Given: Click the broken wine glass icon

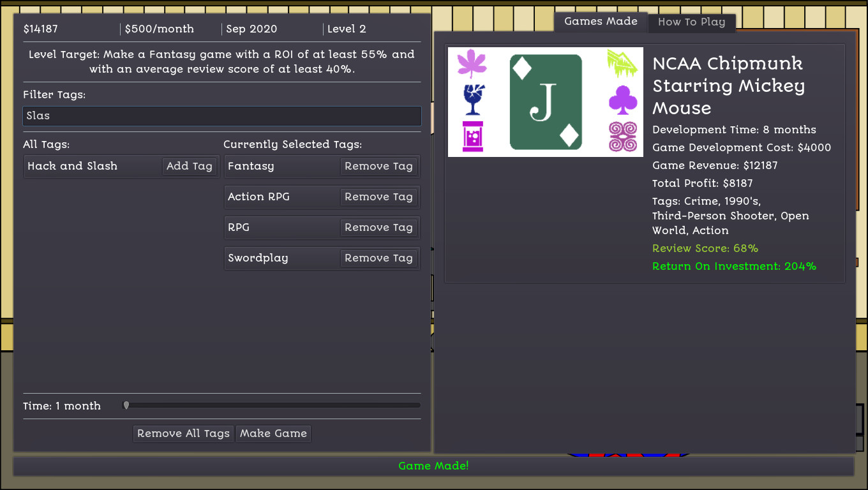Looking at the screenshot, I should [x=473, y=99].
